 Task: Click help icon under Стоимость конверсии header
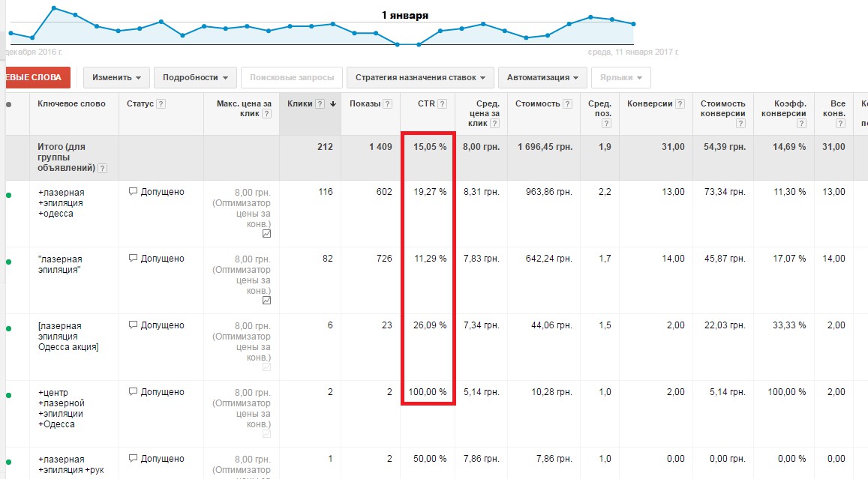click(x=740, y=124)
